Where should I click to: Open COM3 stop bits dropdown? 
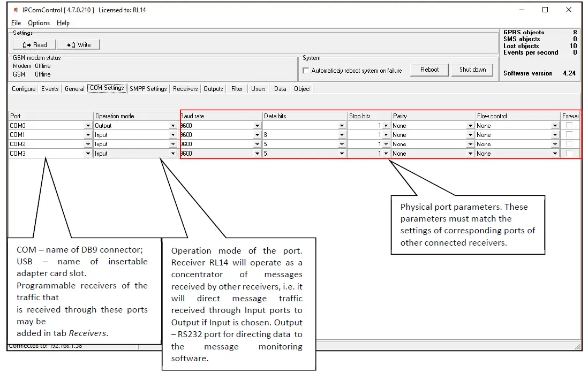pos(386,154)
